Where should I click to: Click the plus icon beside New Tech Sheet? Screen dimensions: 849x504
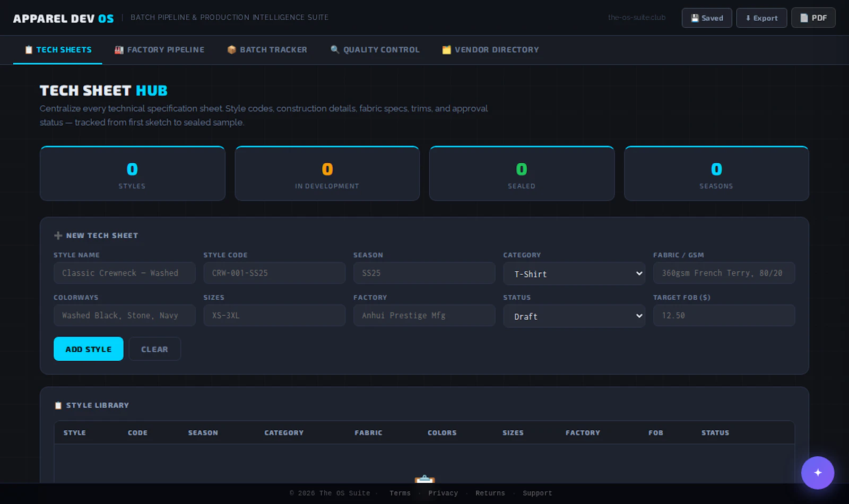pyautogui.click(x=58, y=236)
